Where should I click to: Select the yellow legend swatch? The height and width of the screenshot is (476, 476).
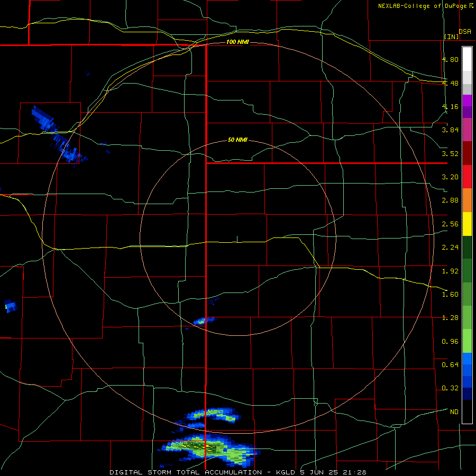467,224
